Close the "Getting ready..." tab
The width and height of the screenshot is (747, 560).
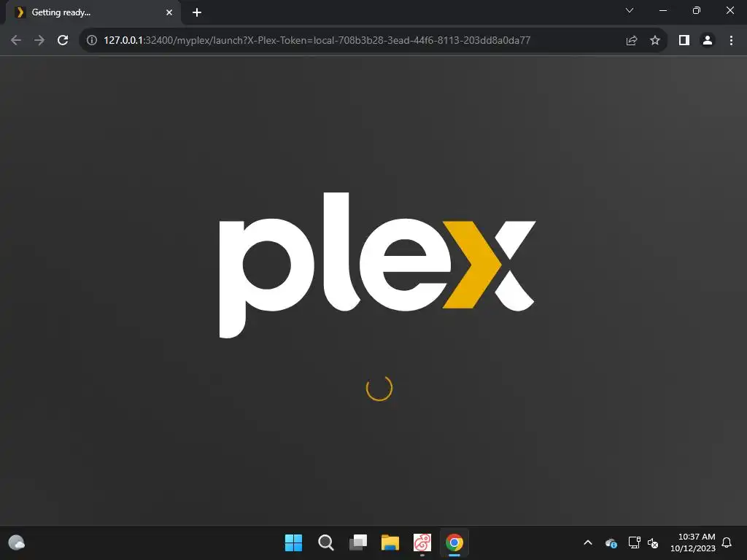tap(169, 12)
